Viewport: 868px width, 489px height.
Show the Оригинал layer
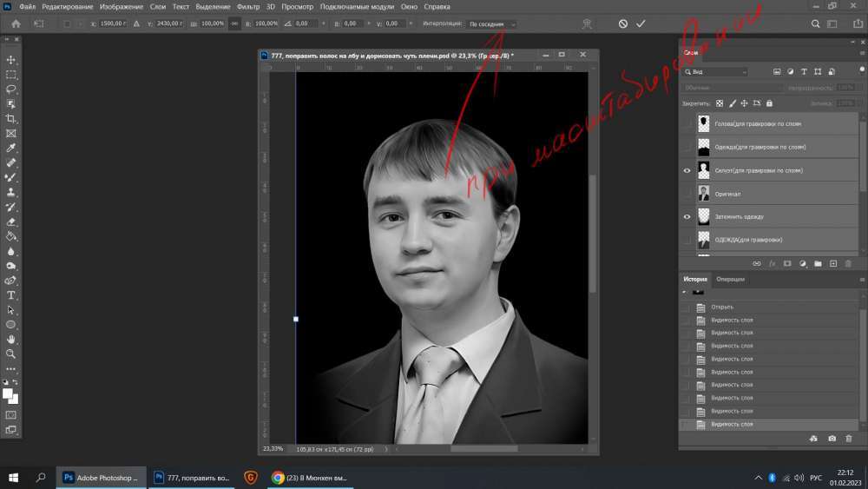[x=687, y=193]
